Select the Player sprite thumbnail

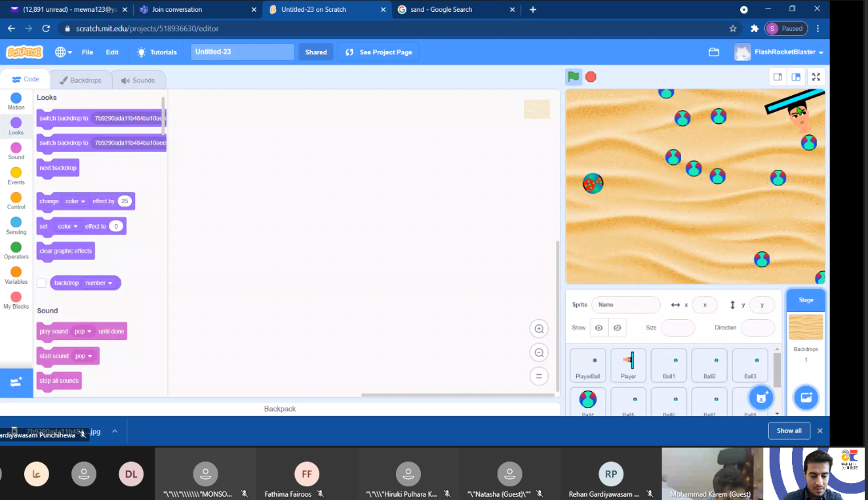tap(628, 365)
